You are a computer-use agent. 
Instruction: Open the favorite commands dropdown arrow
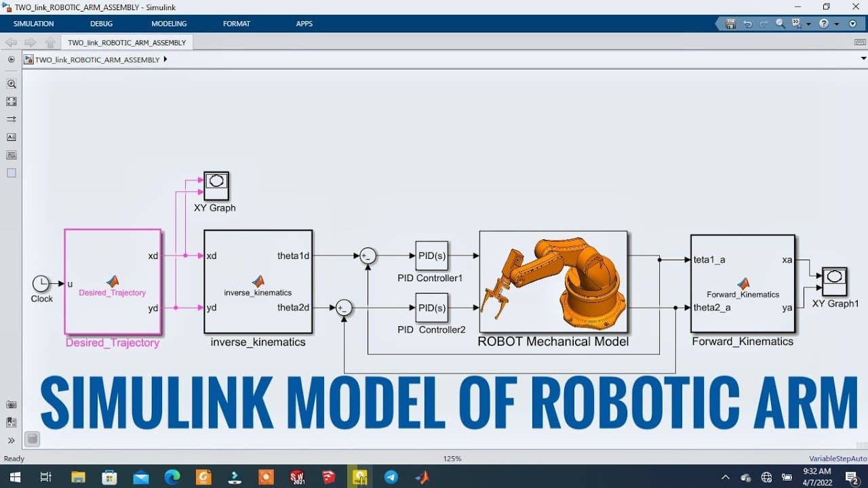(x=808, y=24)
